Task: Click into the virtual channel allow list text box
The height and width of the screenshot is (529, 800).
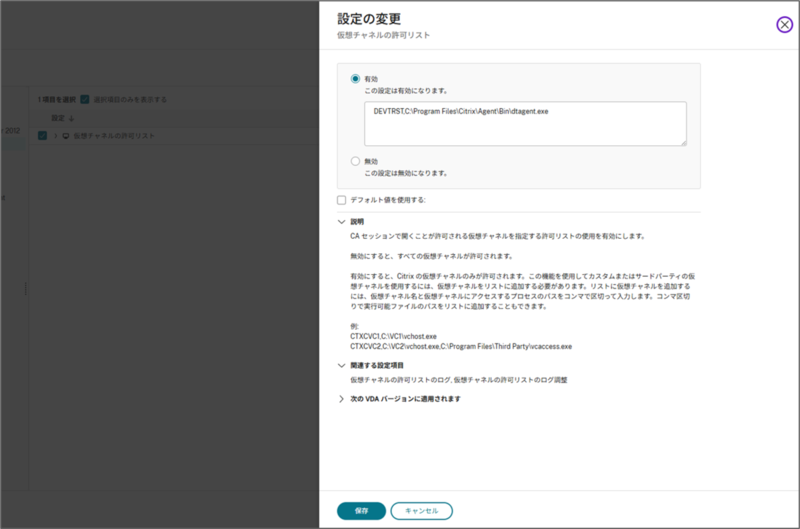Action: (525, 123)
